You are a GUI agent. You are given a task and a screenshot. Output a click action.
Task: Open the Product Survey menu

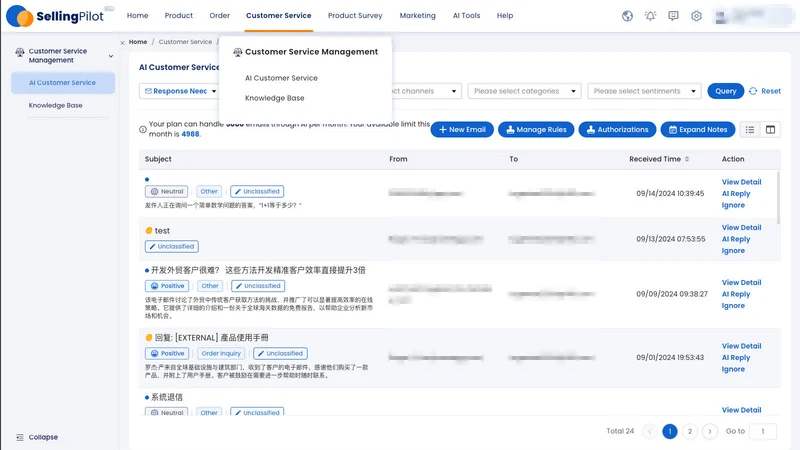click(x=355, y=16)
